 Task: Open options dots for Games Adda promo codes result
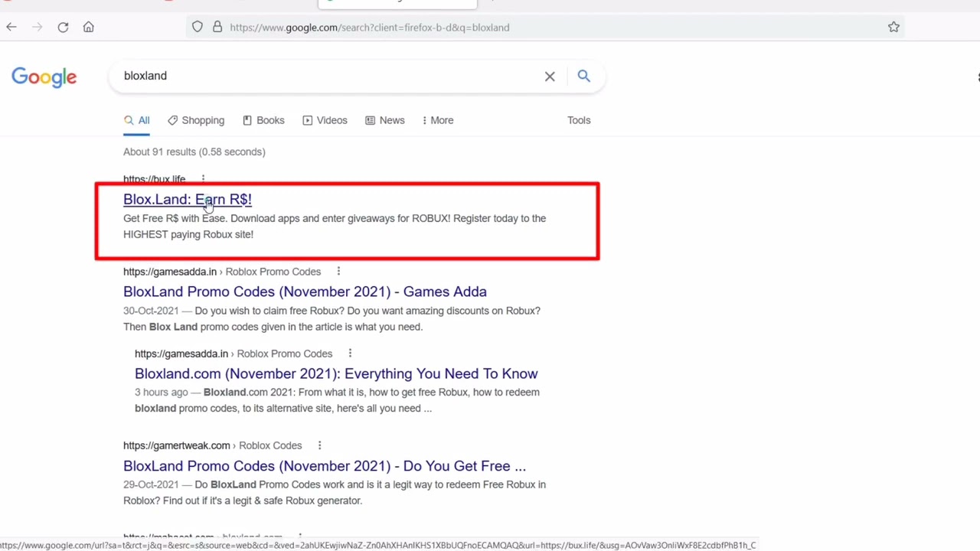[338, 272]
